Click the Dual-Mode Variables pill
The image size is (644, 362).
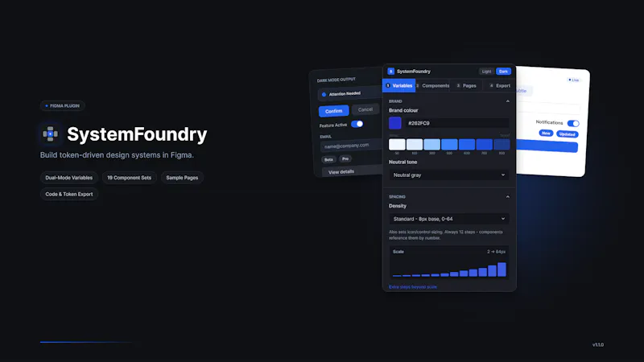(x=69, y=178)
